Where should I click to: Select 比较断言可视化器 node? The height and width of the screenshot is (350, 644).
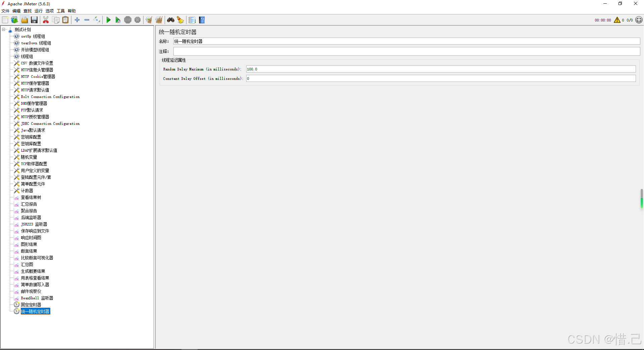coord(37,258)
